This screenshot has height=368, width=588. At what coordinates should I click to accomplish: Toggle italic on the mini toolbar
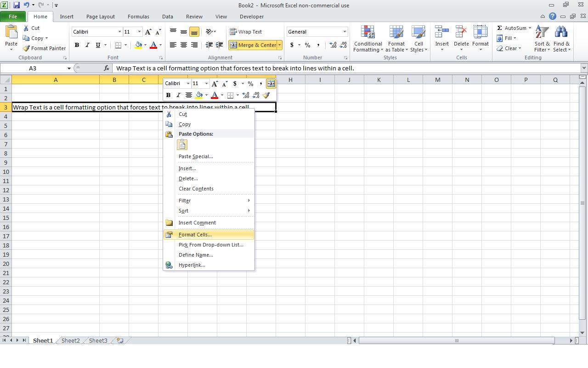point(178,95)
